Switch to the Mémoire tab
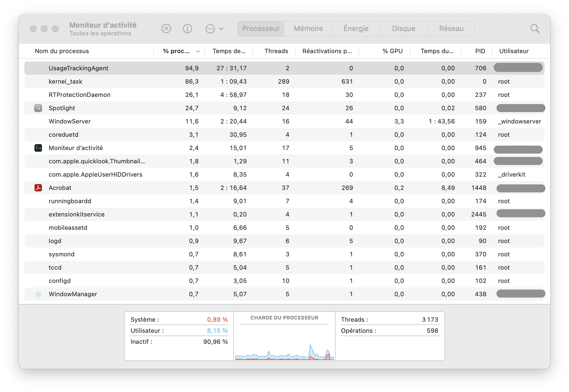This screenshot has height=392, width=569. [308, 29]
